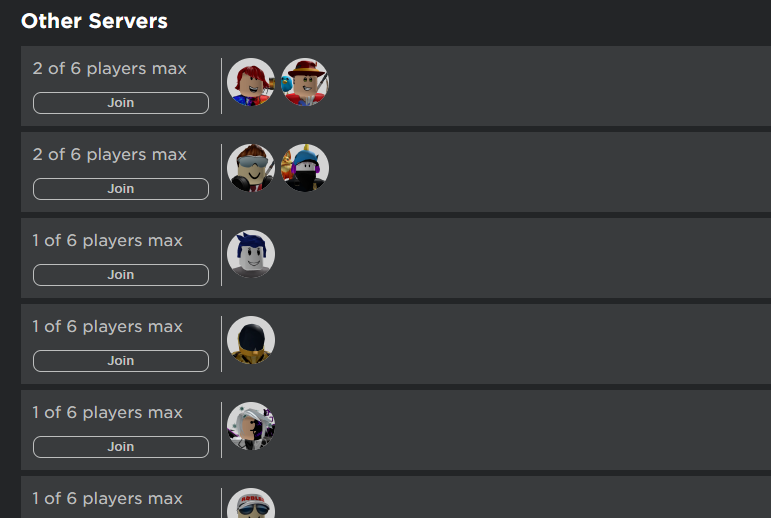
Task: Join the server with blue-haired player
Action: [x=121, y=275]
